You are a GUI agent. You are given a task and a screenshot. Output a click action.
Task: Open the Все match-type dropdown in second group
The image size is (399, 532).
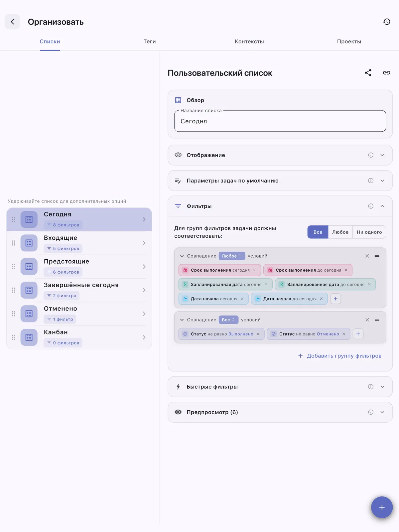click(228, 320)
